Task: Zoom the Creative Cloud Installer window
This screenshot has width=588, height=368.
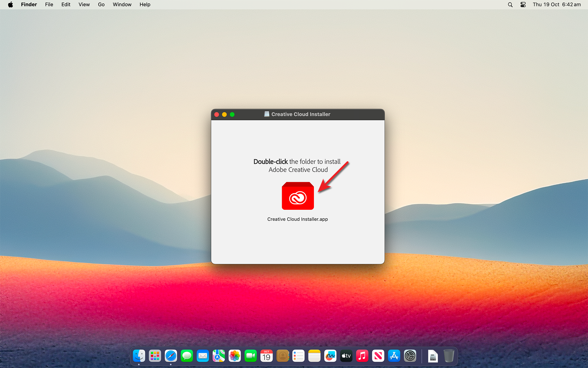Action: (x=232, y=114)
